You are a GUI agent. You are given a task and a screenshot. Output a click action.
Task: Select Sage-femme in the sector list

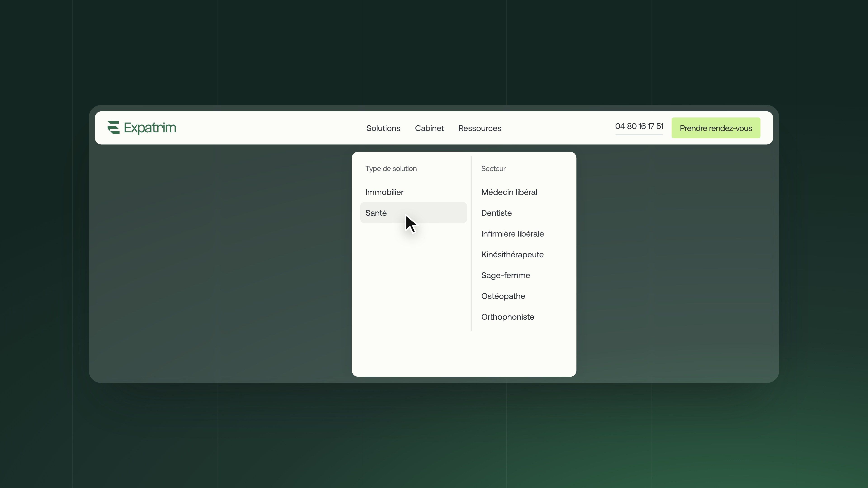[x=505, y=275]
